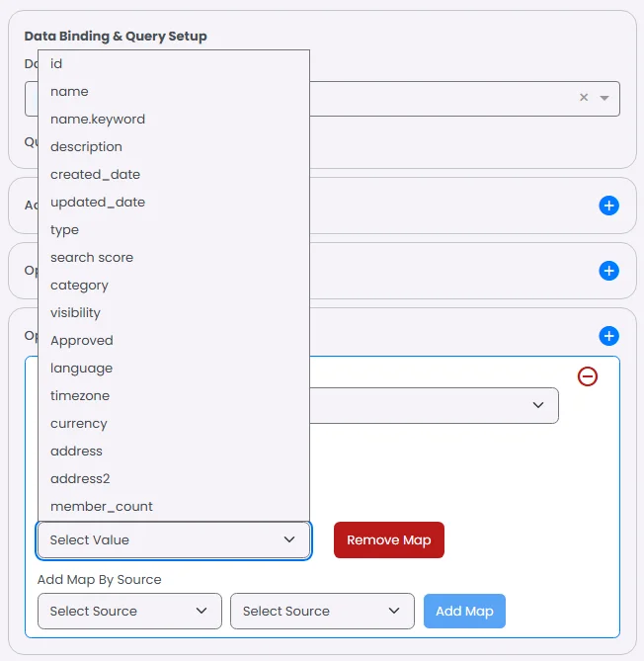The height and width of the screenshot is (661, 644).
Task: Clear the data source selection with X
Action: click(584, 98)
